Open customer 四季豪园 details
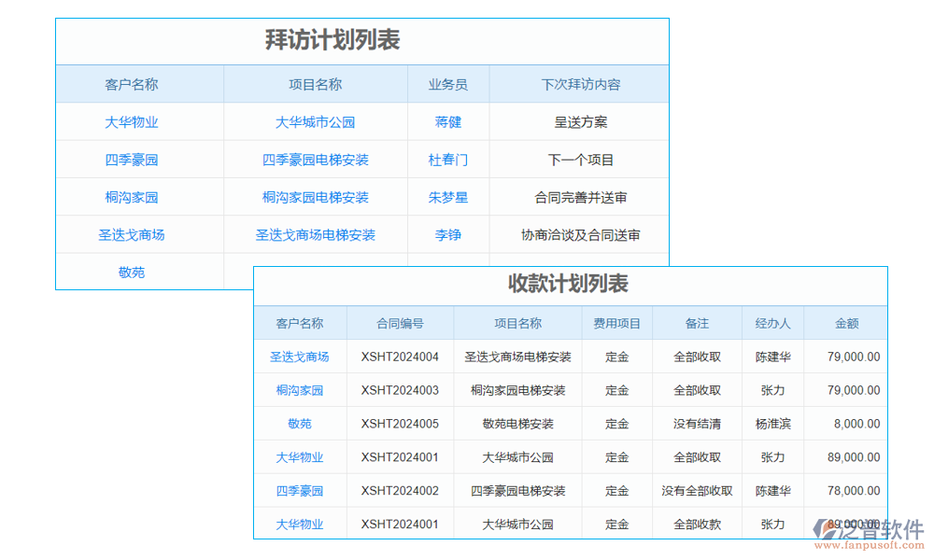 click(131, 159)
